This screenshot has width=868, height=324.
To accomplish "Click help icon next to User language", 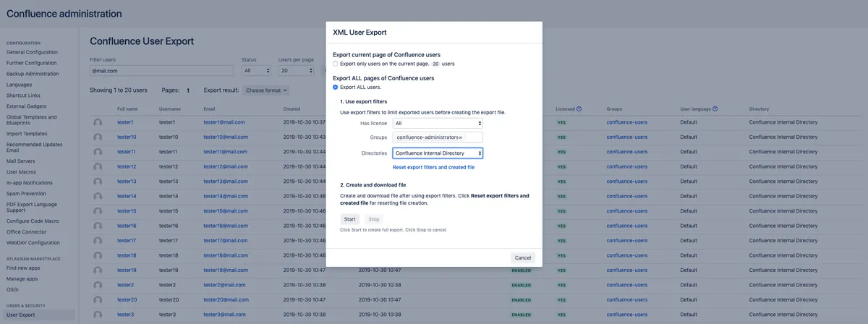I will [715, 109].
